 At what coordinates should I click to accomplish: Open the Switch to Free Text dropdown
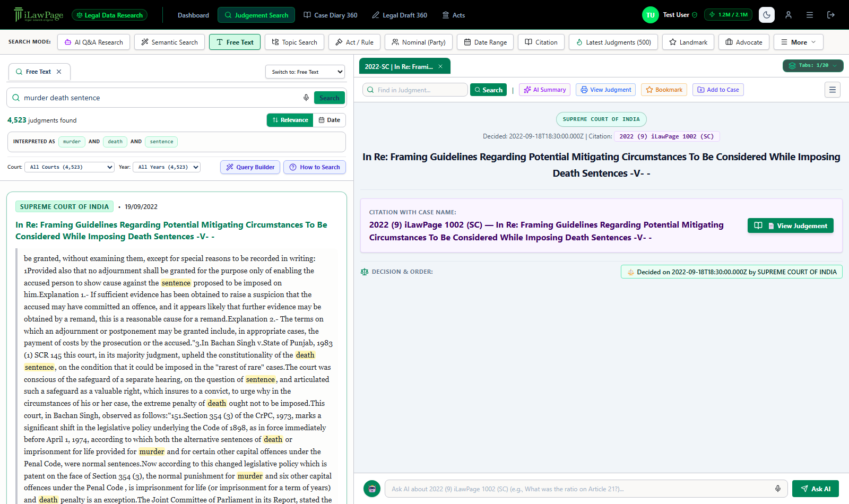[305, 72]
